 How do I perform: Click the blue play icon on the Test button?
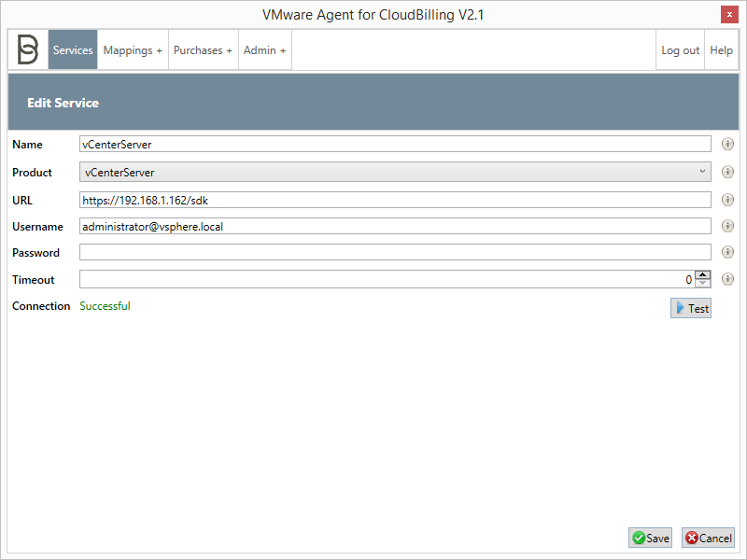[680, 308]
